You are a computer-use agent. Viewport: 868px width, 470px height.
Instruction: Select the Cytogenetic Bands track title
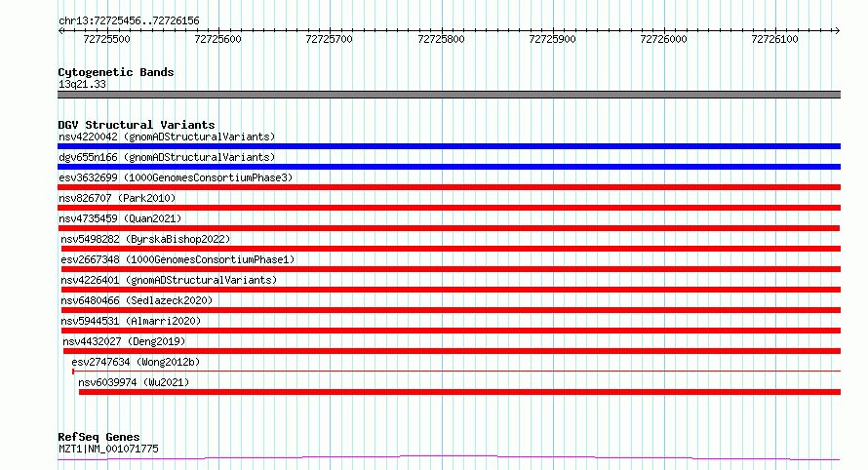(x=116, y=72)
